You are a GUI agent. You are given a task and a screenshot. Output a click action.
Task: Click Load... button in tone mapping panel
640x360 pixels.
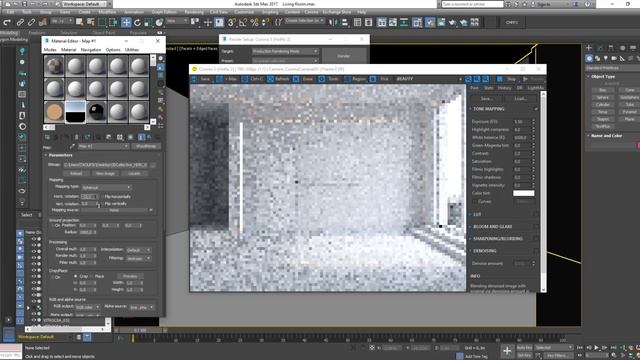pos(520,99)
